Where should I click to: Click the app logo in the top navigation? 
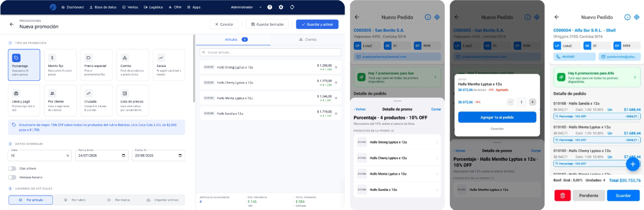click(x=53, y=7)
